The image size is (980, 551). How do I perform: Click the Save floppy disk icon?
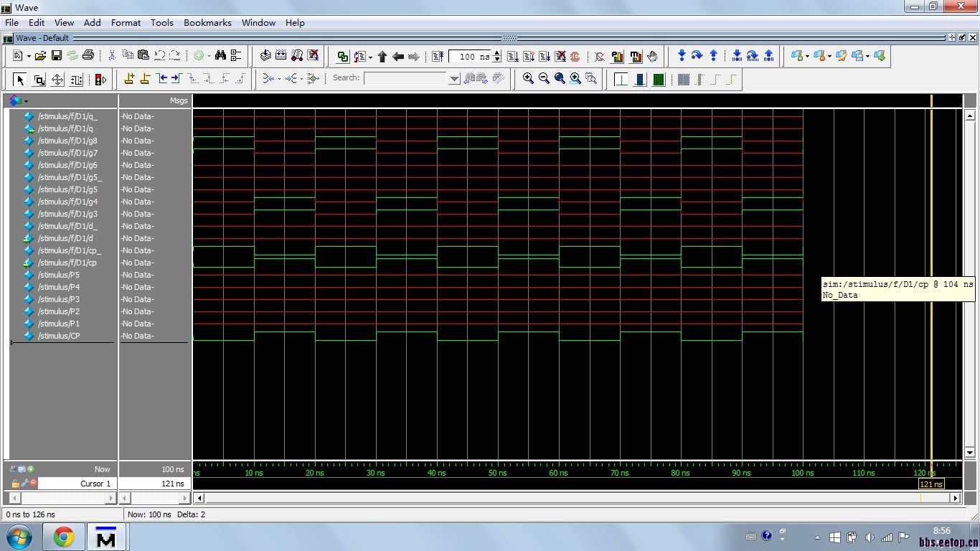(x=56, y=56)
